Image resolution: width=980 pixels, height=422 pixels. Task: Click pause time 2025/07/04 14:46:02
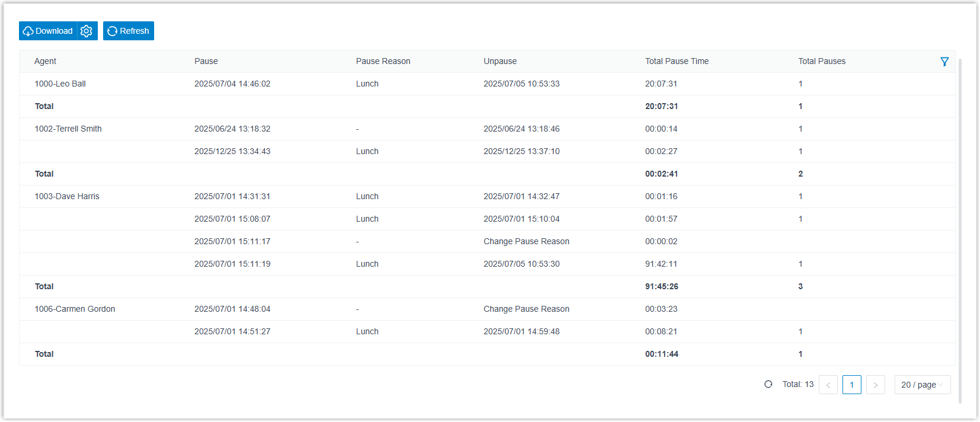[x=232, y=84]
